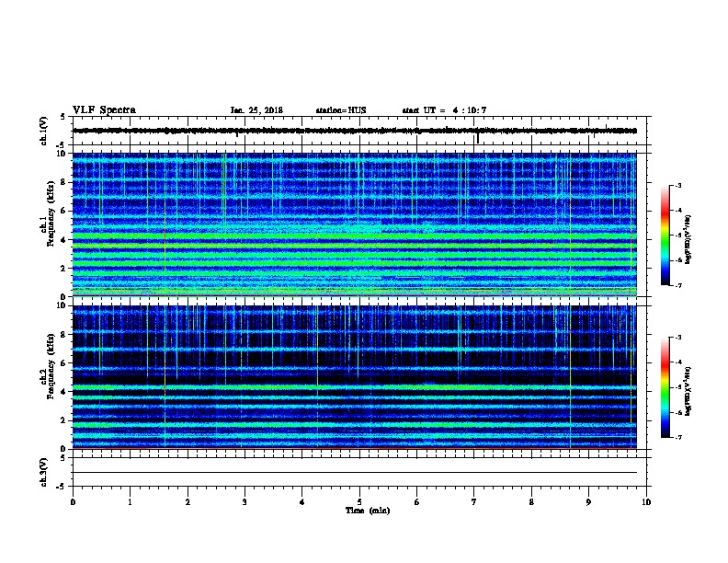Click the "8" kHz tick of ch.2 spectrogram
The image size is (728, 563).
(x=63, y=335)
